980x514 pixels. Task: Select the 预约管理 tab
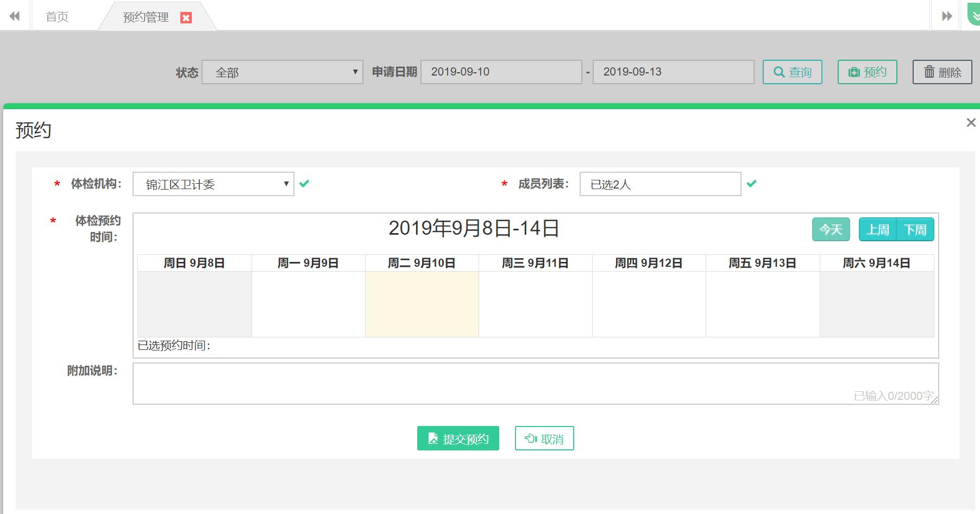145,16
